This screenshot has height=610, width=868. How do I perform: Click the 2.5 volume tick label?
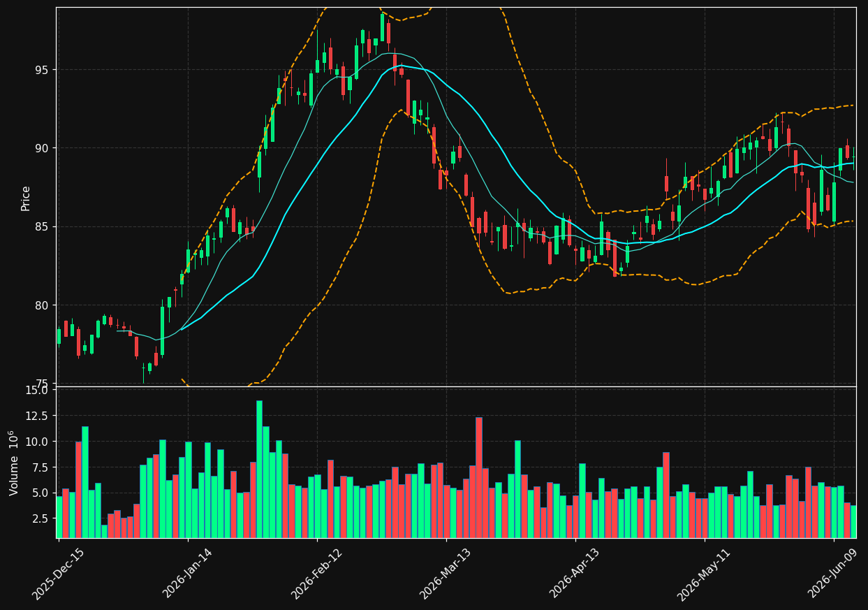tap(39, 518)
